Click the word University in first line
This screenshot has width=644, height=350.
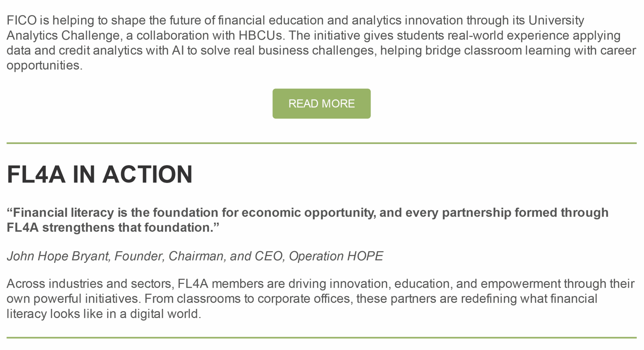coord(556,21)
